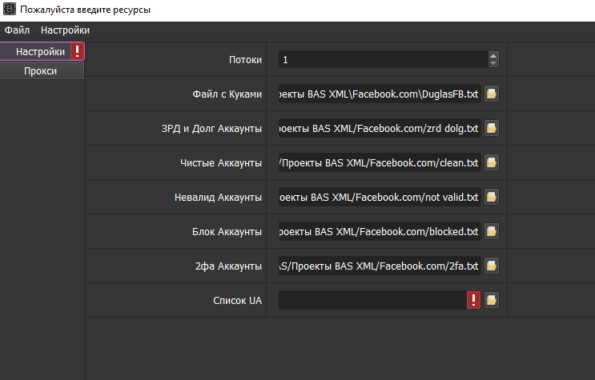Browse file for Чистые Аккаунты

(491, 162)
